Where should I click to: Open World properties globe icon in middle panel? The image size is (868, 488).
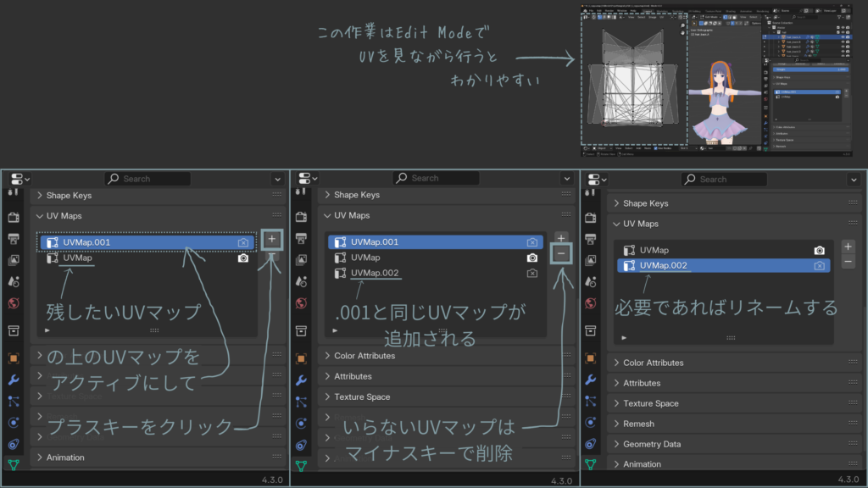pos(301,302)
